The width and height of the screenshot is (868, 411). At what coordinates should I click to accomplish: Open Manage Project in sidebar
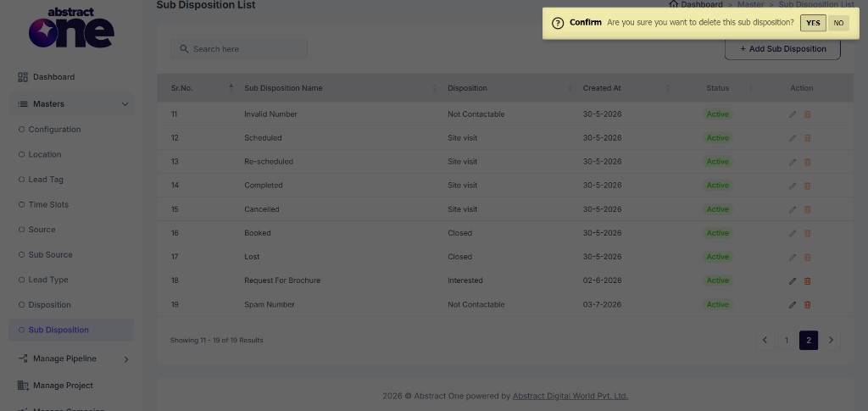[63, 386]
